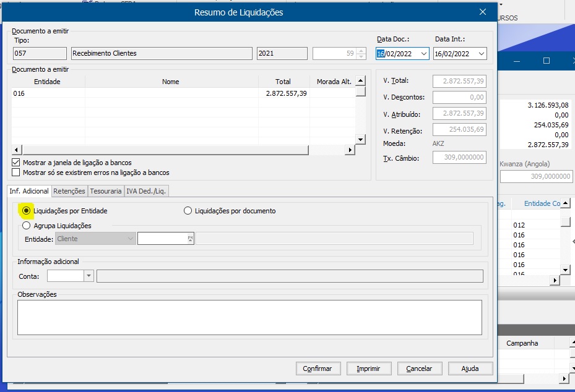Go to the IVA Ded./Liq. tab

147,191
